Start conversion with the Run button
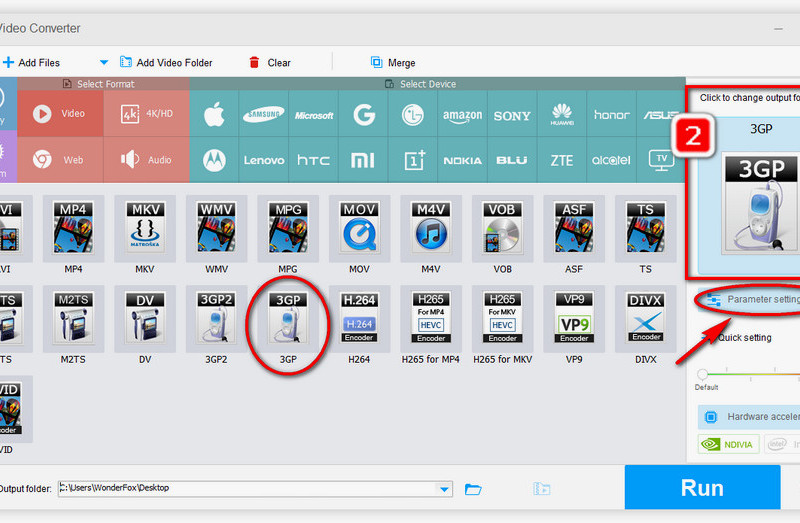Image resolution: width=800 pixels, height=523 pixels. pyautogui.click(x=703, y=487)
